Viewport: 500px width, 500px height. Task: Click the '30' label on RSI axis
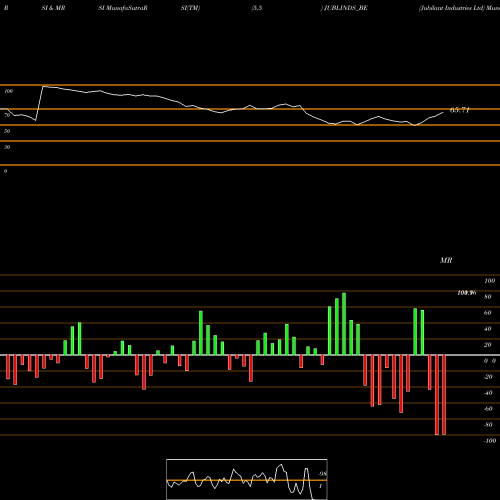[x=7, y=147]
